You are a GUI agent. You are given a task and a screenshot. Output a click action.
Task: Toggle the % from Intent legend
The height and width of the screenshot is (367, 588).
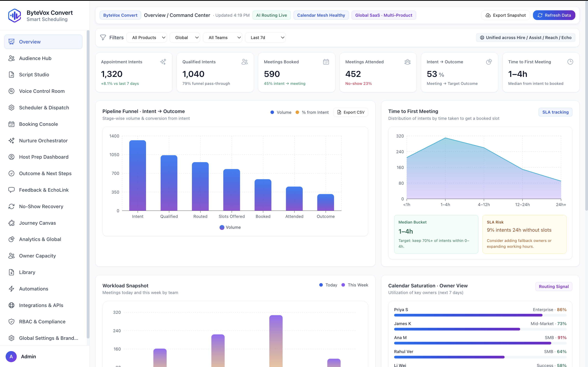(x=312, y=112)
